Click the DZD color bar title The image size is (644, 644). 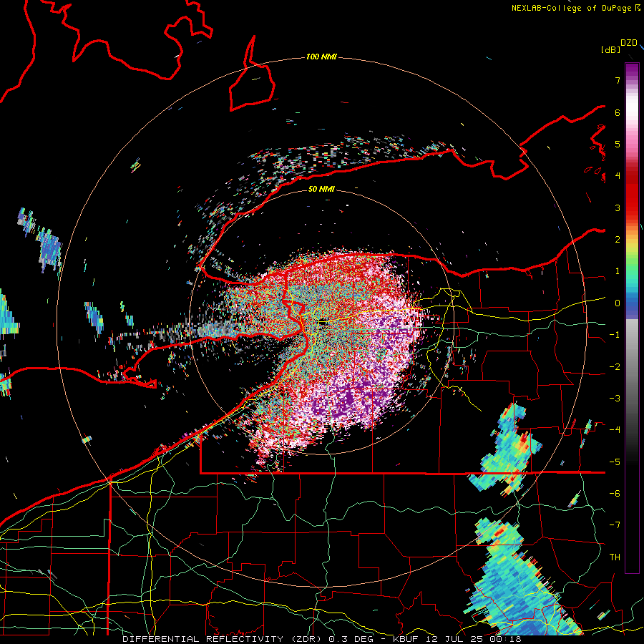click(x=629, y=43)
